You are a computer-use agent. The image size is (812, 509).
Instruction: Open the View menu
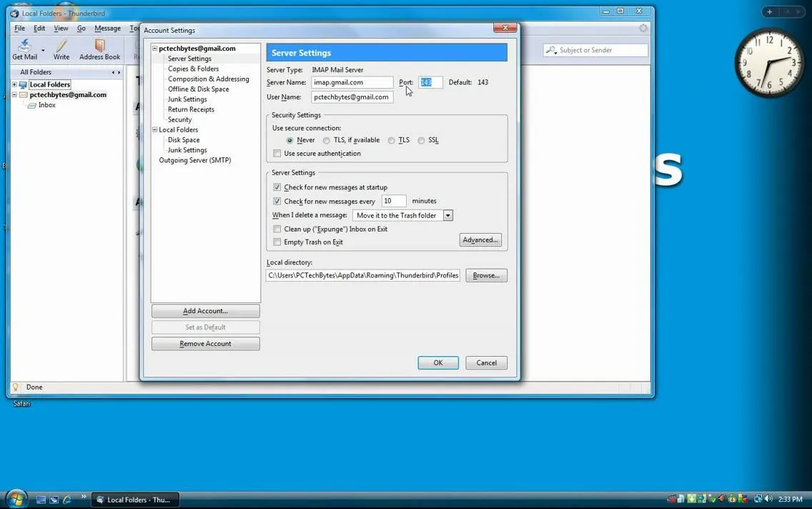coord(61,29)
